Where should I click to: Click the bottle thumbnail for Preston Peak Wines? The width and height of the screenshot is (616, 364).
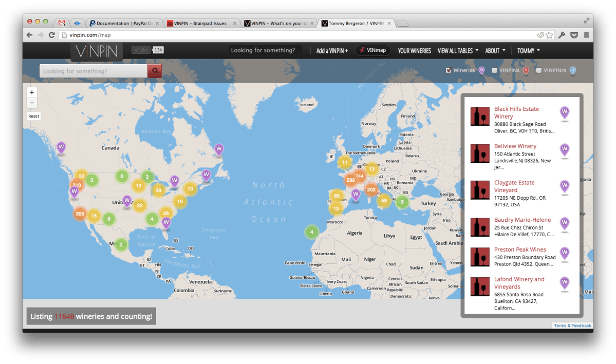(480, 257)
